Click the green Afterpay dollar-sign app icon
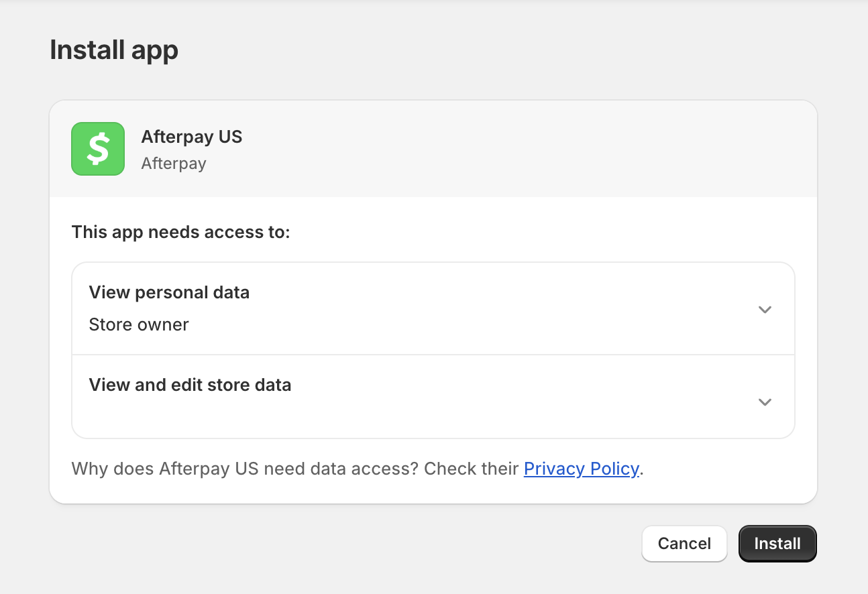This screenshot has height=594, width=868. (98, 149)
